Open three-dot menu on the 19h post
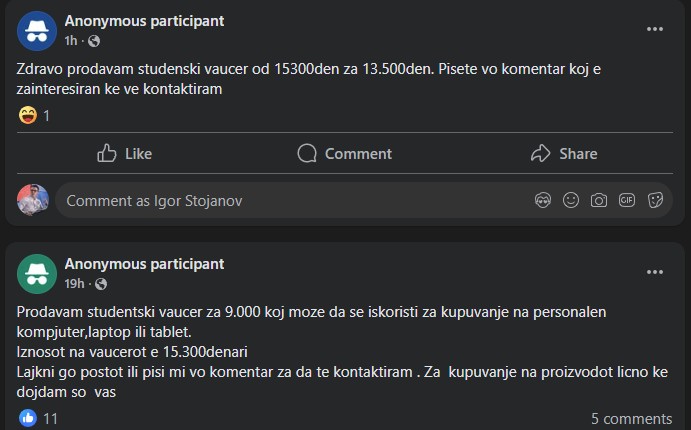Screen dimensions: 691x430 coord(655,271)
